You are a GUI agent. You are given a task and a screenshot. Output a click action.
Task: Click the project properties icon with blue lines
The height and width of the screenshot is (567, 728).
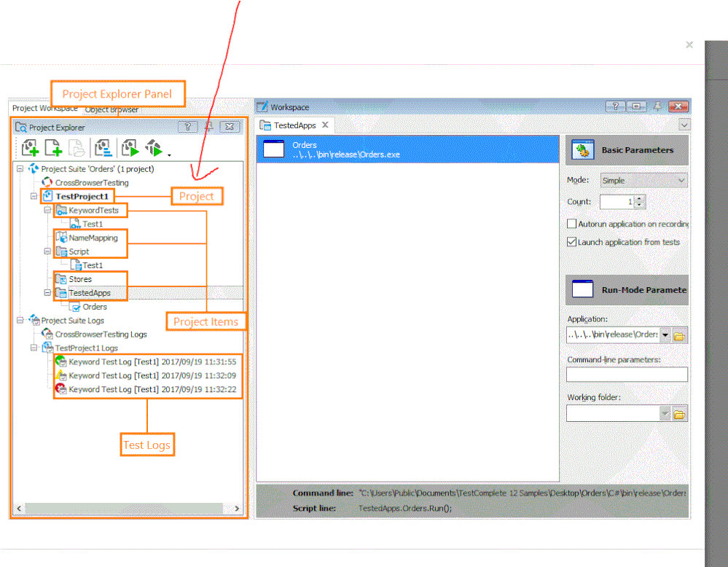tap(103, 149)
